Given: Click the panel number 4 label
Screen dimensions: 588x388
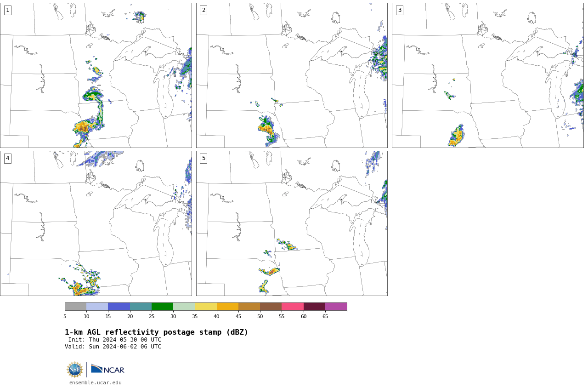Looking at the screenshot, I should [x=7, y=158].
